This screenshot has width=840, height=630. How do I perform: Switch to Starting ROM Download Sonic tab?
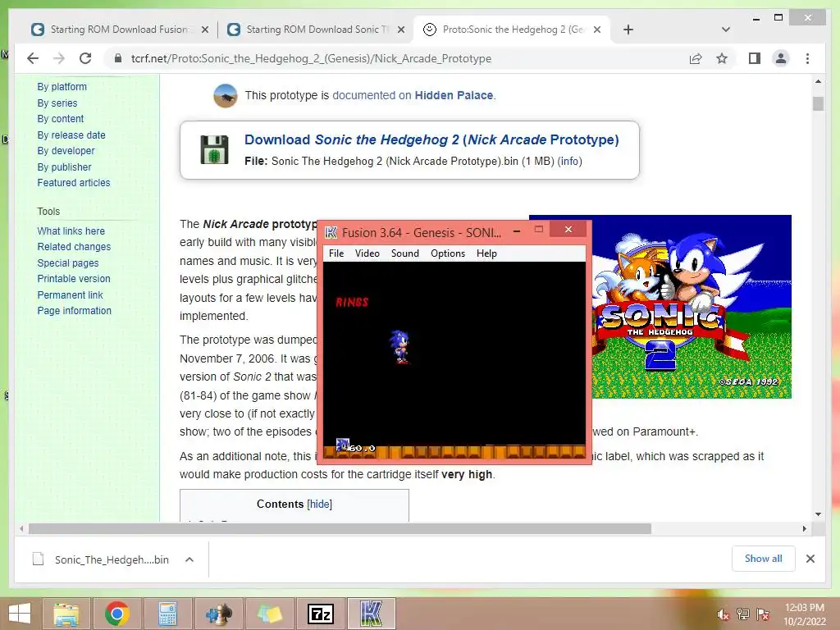[x=316, y=30]
